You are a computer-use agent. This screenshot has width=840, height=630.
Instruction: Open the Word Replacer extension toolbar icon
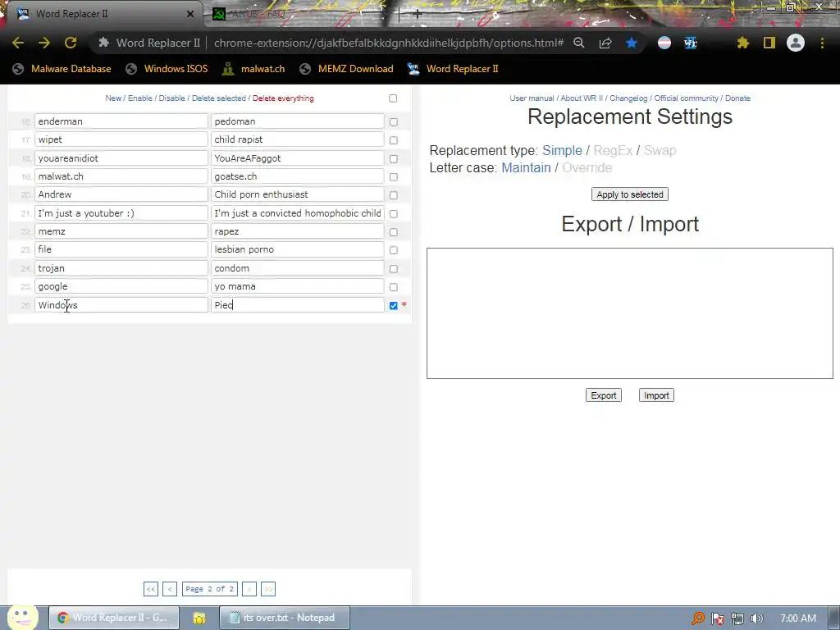(x=691, y=43)
